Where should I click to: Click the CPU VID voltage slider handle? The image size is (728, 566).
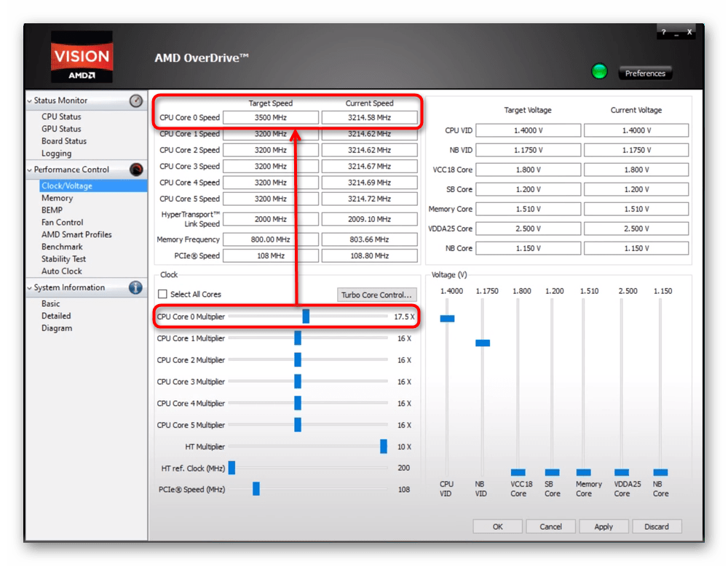click(x=447, y=318)
